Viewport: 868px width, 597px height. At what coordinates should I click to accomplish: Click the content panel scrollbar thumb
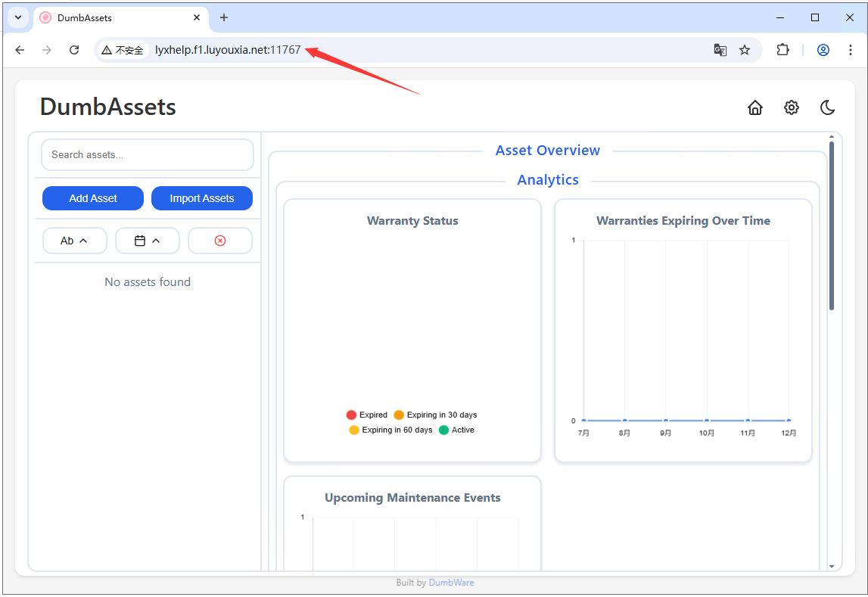tap(832, 225)
